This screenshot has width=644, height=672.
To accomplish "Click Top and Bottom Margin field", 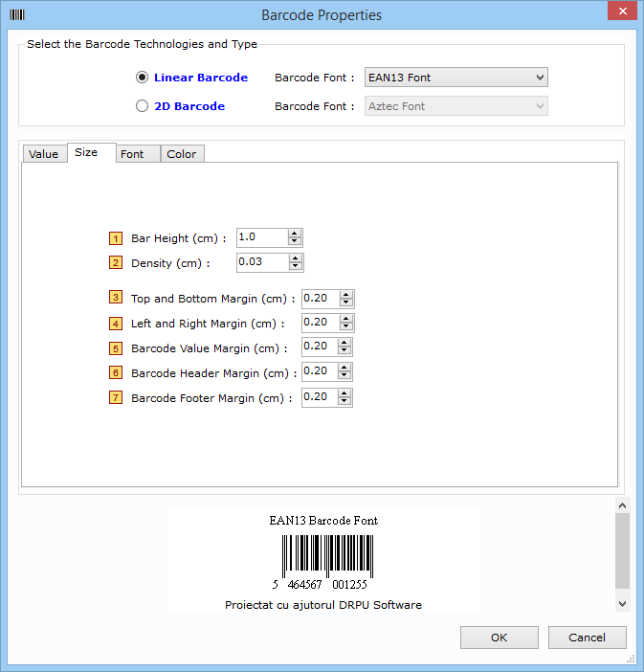I will [x=321, y=299].
